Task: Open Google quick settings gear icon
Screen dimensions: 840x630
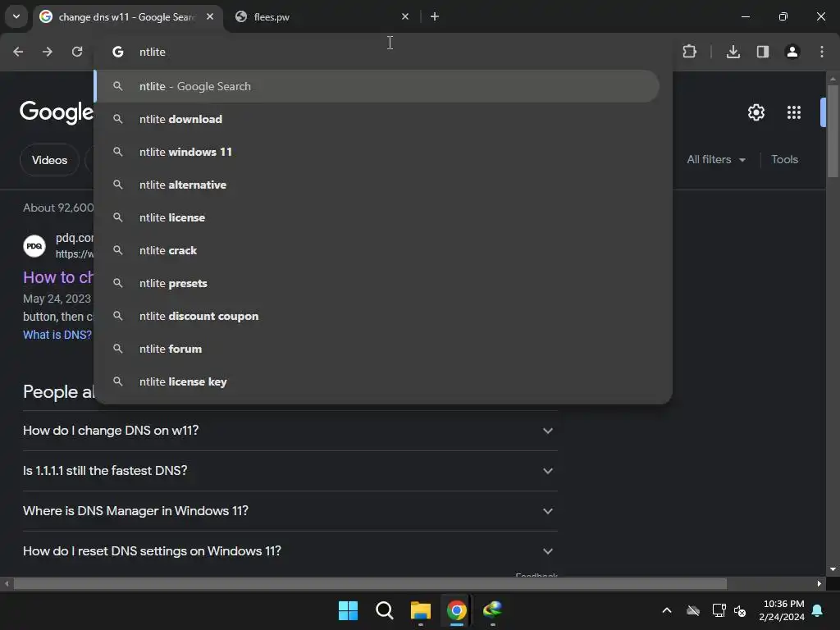Action: (x=756, y=112)
